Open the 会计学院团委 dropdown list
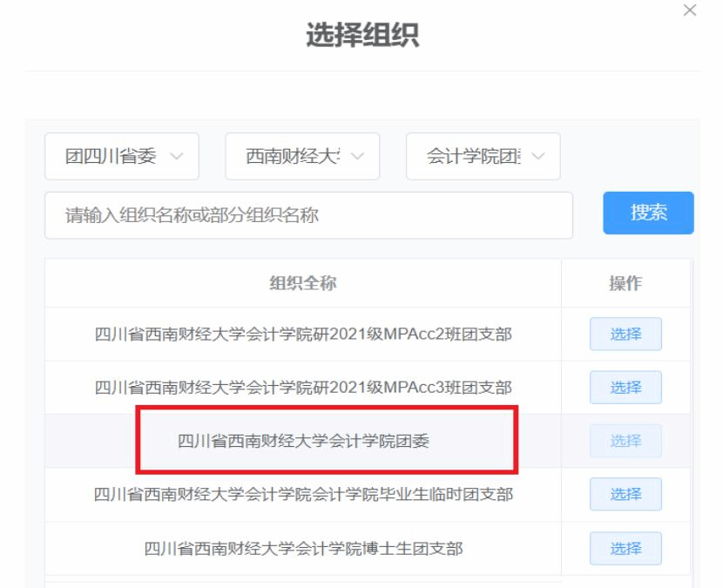This screenshot has width=723, height=588. coord(483,156)
